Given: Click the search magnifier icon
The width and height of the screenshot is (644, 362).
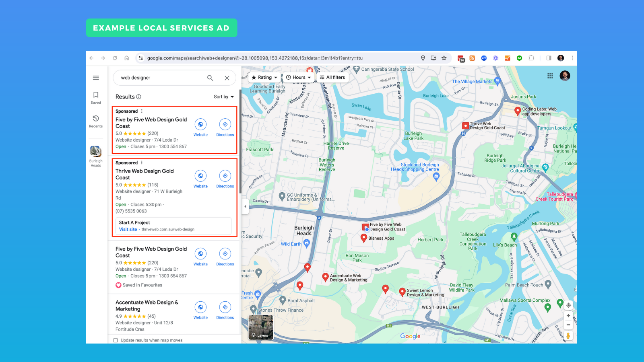Looking at the screenshot, I should point(210,78).
